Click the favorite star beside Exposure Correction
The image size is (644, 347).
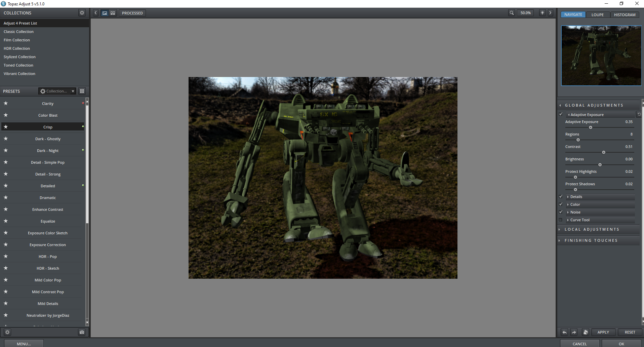point(6,244)
